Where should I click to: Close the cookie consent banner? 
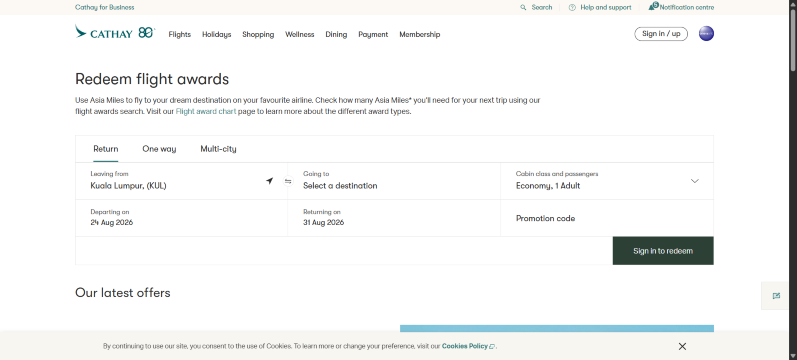(682, 346)
